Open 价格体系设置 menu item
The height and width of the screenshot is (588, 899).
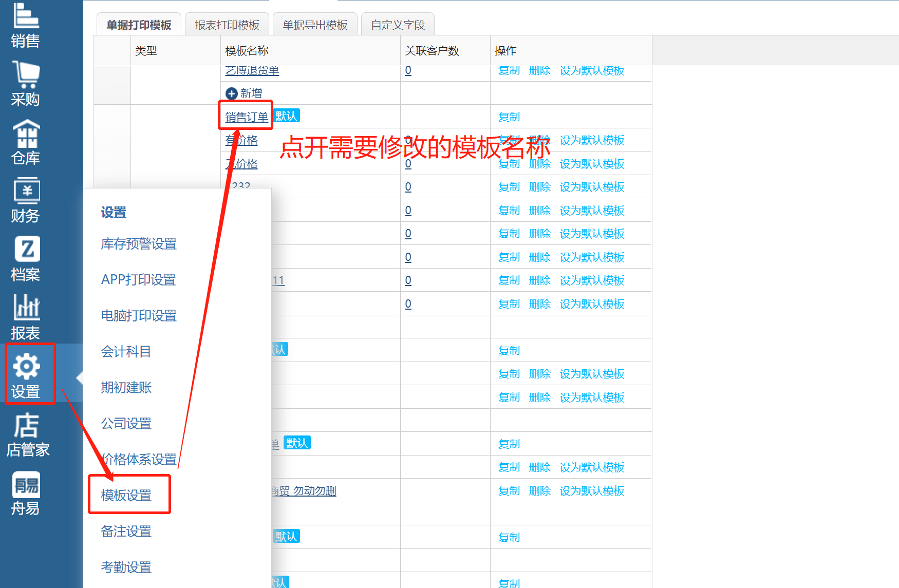tap(139, 460)
